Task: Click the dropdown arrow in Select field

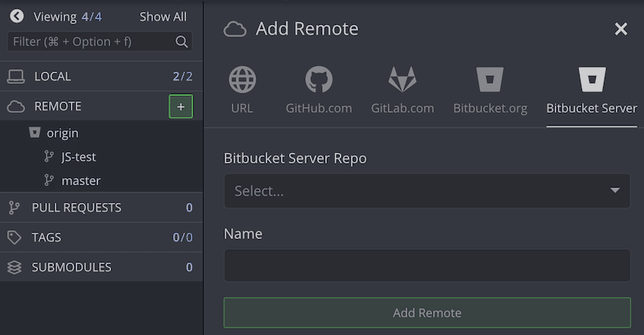Action: tap(615, 191)
